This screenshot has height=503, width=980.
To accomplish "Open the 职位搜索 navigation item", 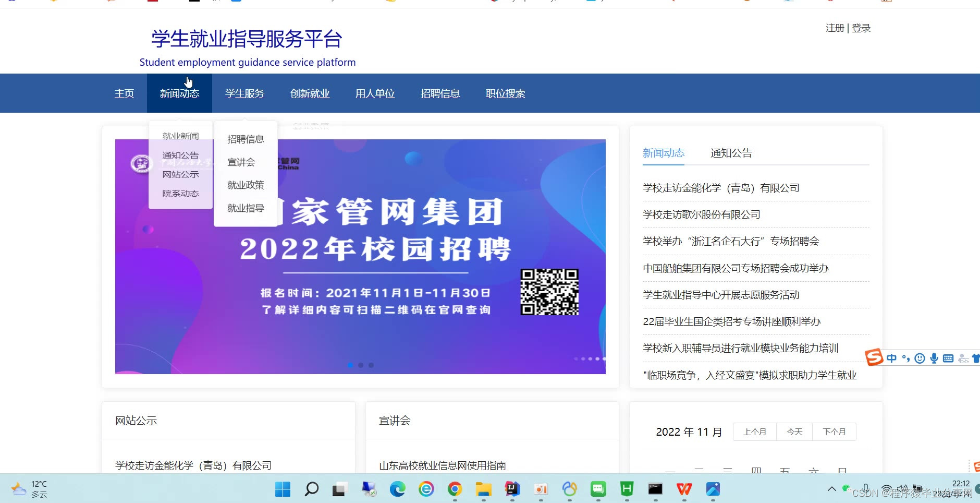I will [505, 93].
